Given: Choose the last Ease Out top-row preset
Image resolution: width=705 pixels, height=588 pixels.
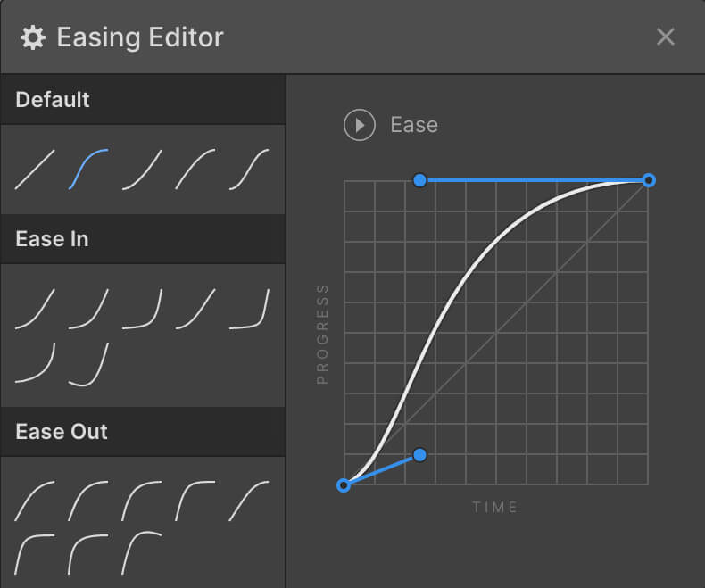Looking at the screenshot, I should pyautogui.click(x=249, y=501).
